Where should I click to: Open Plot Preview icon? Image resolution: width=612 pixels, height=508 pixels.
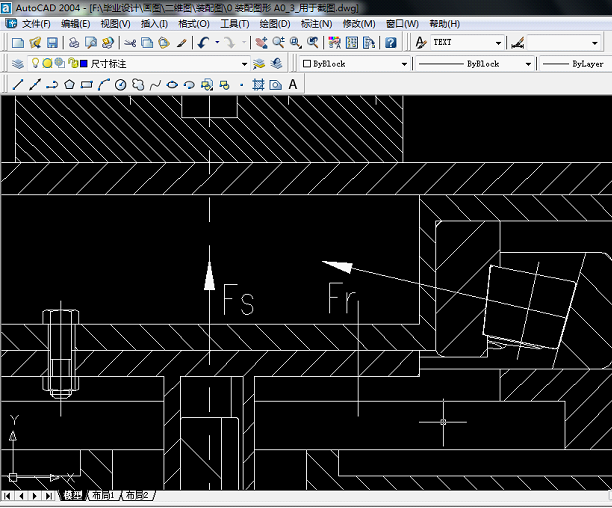[91, 43]
